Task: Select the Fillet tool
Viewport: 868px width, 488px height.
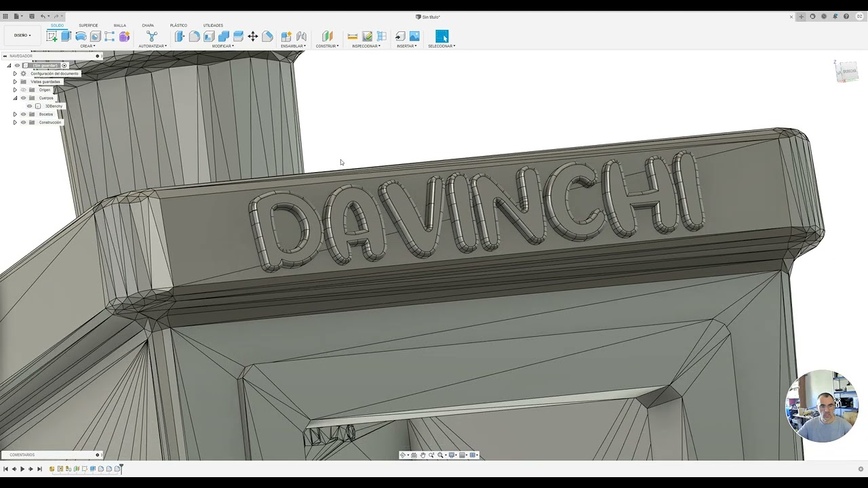Action: [194, 36]
